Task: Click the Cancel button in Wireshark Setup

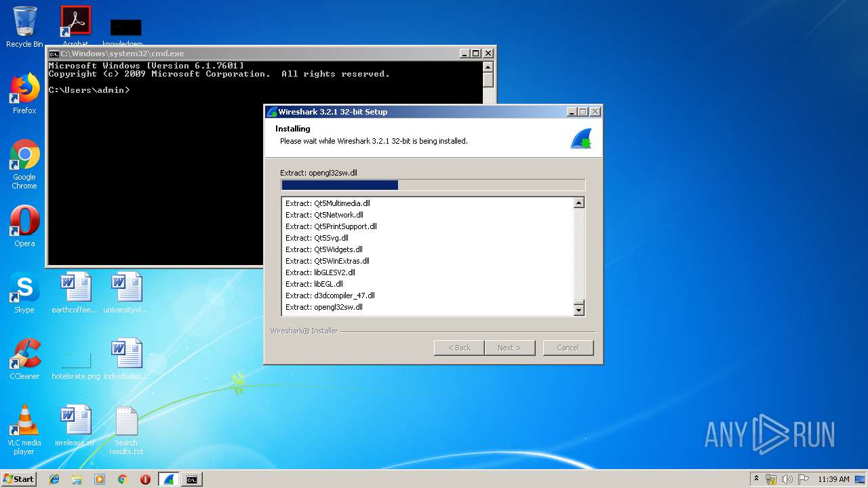Action: (568, 348)
